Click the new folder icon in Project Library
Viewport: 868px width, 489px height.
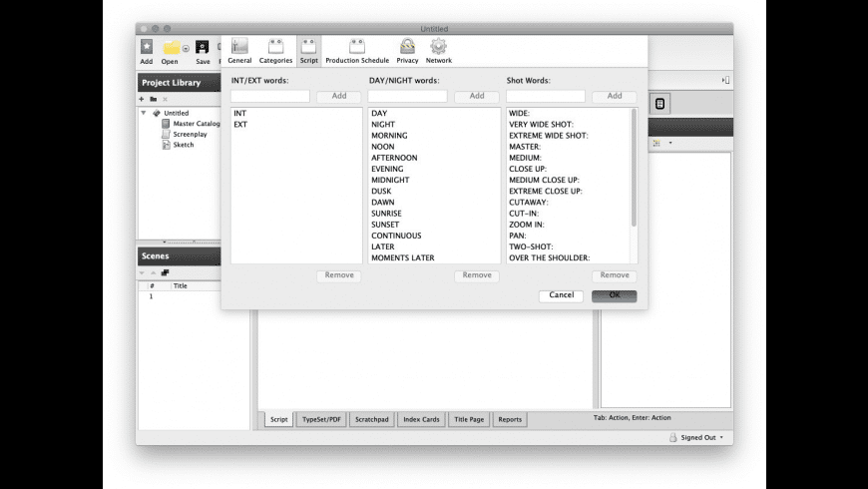[x=154, y=99]
